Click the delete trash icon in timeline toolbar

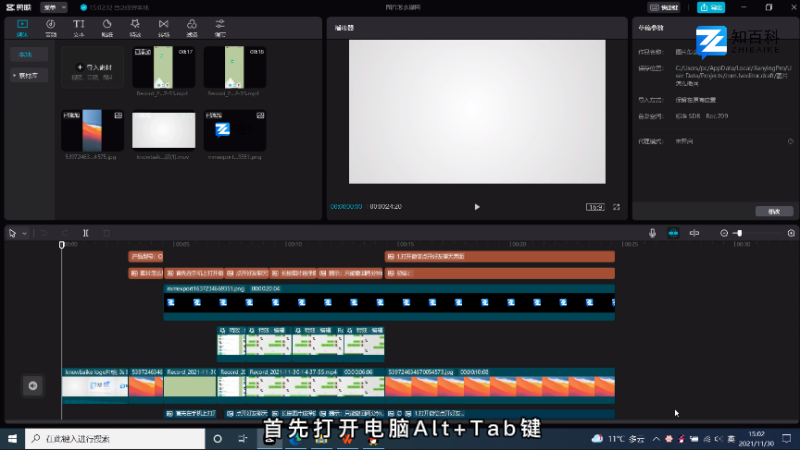[107, 233]
